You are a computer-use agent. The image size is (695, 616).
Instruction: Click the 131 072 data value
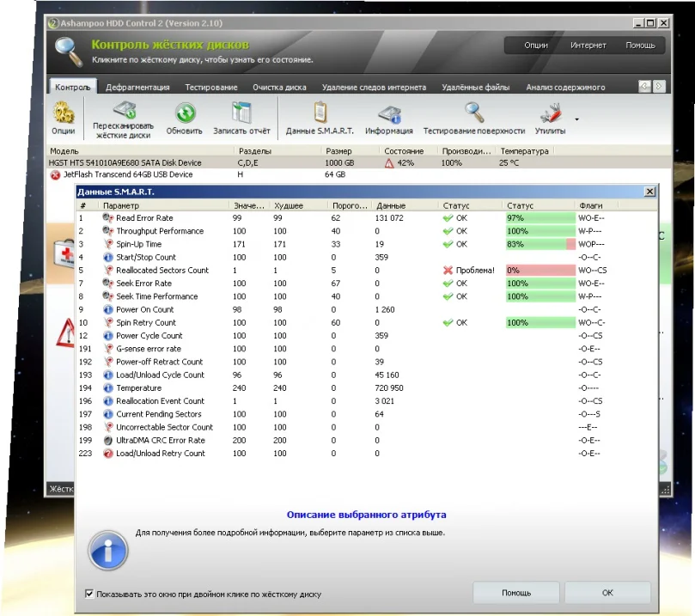point(389,218)
